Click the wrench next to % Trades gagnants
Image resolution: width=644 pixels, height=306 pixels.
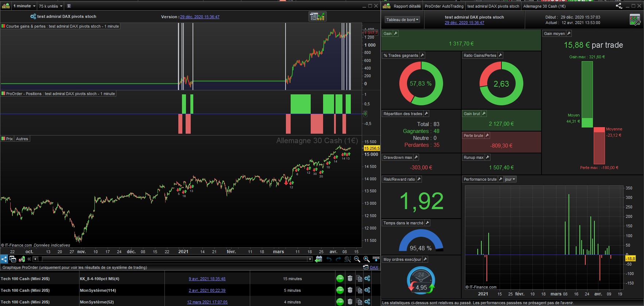pos(422,55)
